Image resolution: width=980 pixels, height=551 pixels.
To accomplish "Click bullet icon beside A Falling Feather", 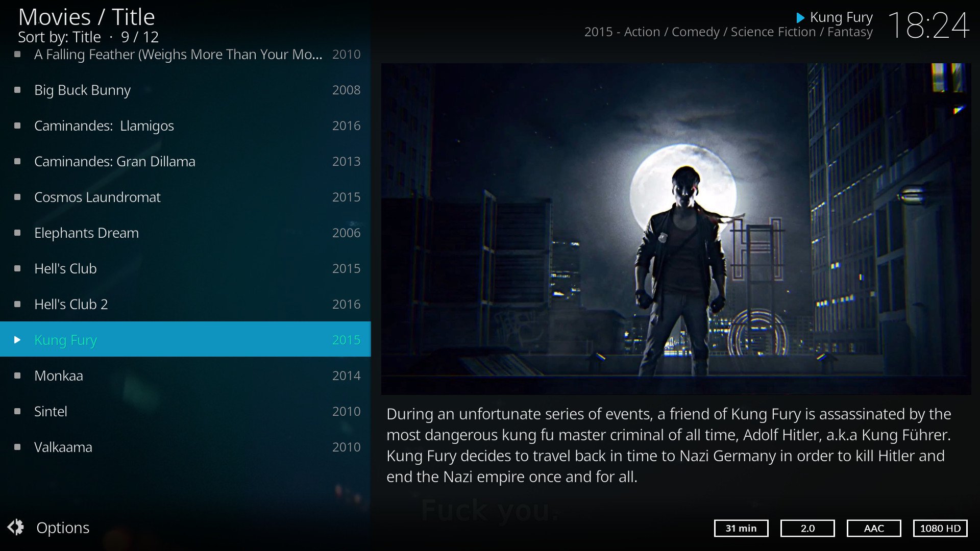I will click(17, 54).
